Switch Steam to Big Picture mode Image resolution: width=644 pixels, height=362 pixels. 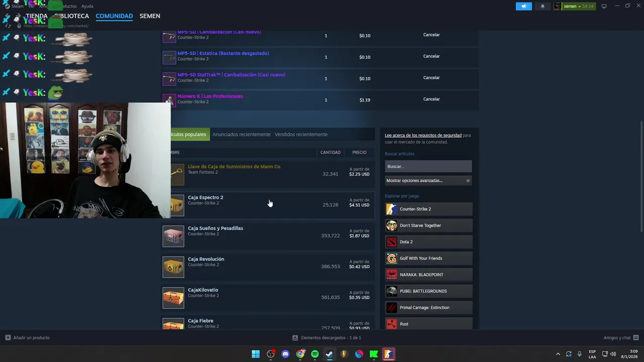[604, 7]
